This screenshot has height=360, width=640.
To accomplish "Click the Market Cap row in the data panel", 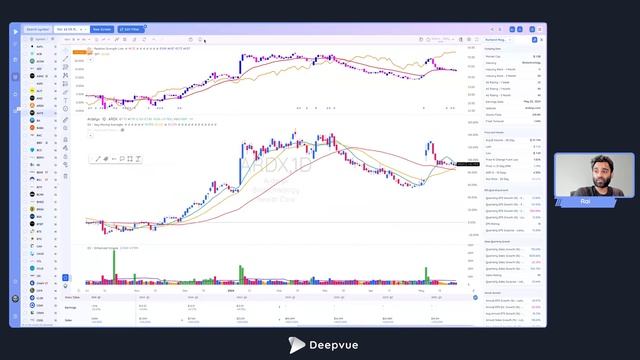I will 513,56.
